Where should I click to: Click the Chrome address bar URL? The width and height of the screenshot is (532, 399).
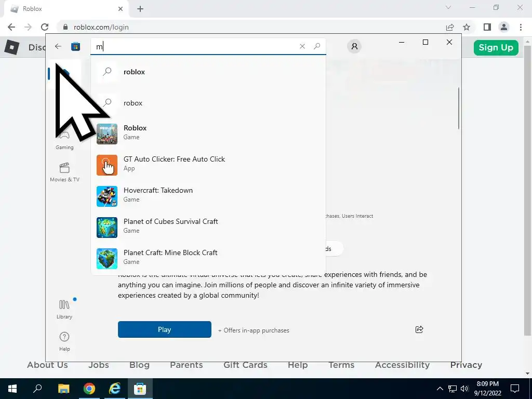click(101, 27)
